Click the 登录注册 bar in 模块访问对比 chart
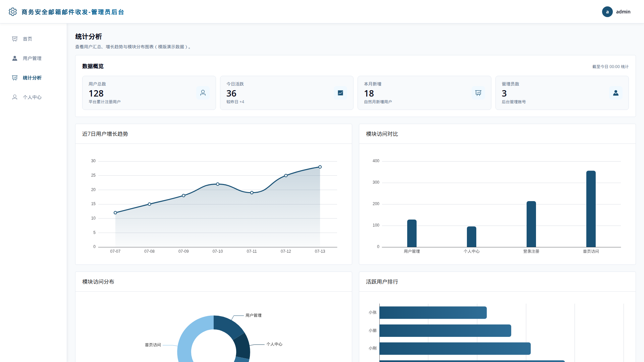Screen dimensions: 644x362 coord(531,224)
